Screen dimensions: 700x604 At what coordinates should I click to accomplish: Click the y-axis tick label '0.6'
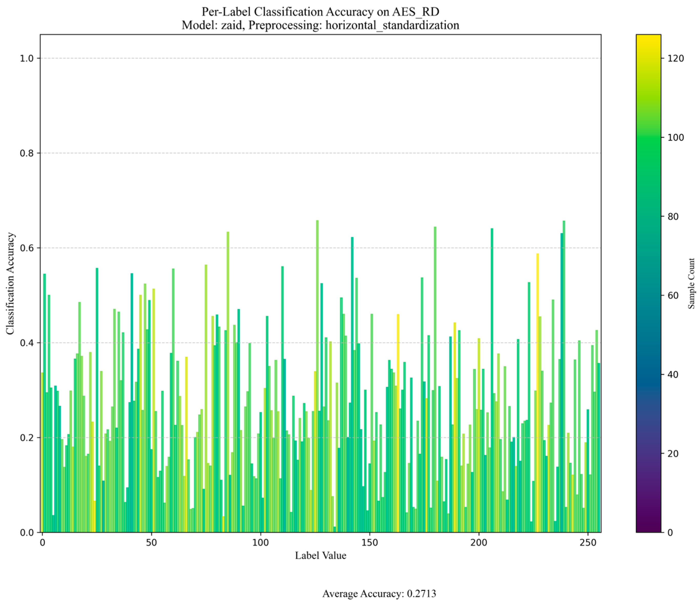tap(27, 248)
